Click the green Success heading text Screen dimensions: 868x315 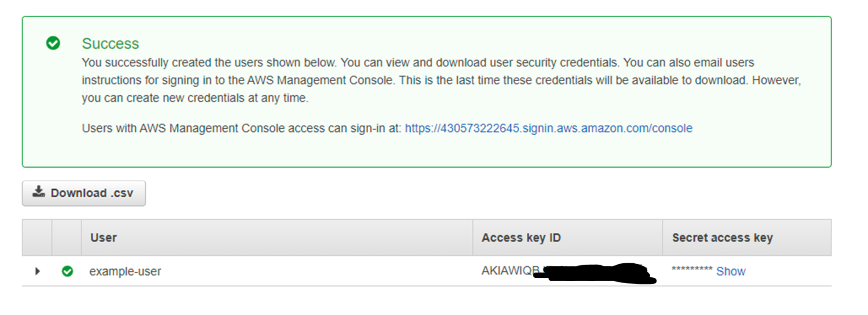[x=110, y=44]
